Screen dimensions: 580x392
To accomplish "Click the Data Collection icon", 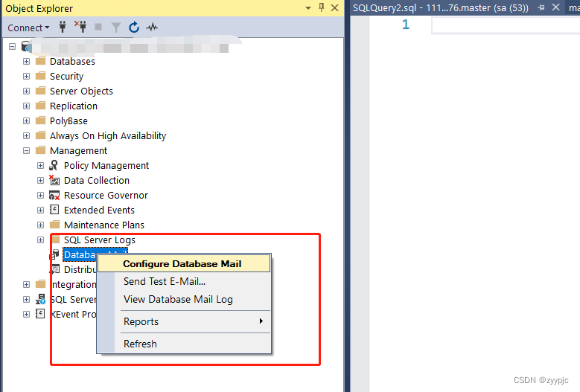I will [x=54, y=180].
